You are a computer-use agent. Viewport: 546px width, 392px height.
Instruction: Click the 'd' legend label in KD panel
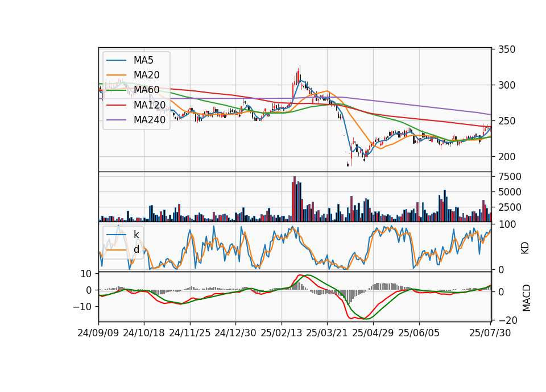pyautogui.click(x=136, y=249)
